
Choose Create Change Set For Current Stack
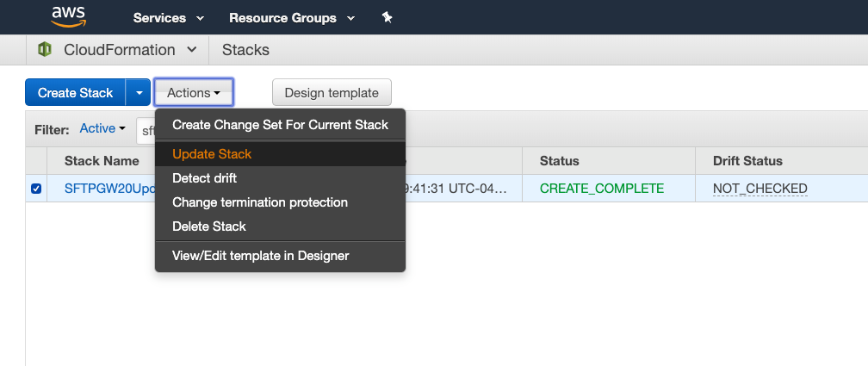coord(280,125)
